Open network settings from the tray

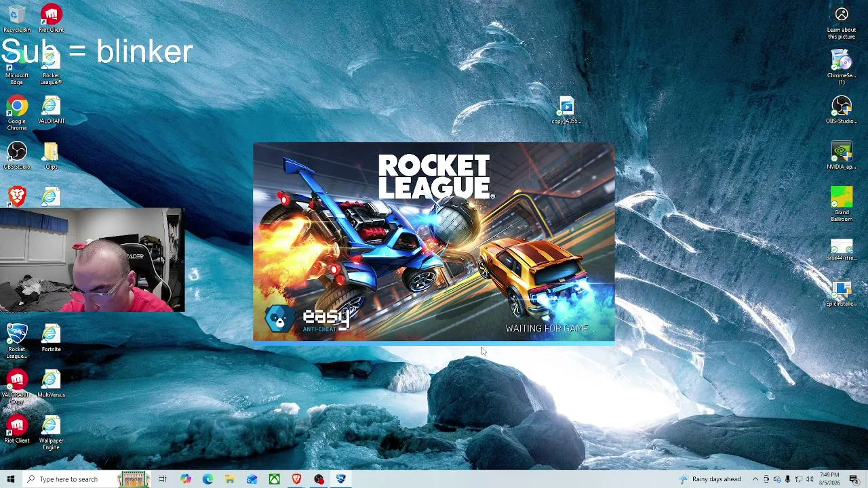tap(798, 479)
